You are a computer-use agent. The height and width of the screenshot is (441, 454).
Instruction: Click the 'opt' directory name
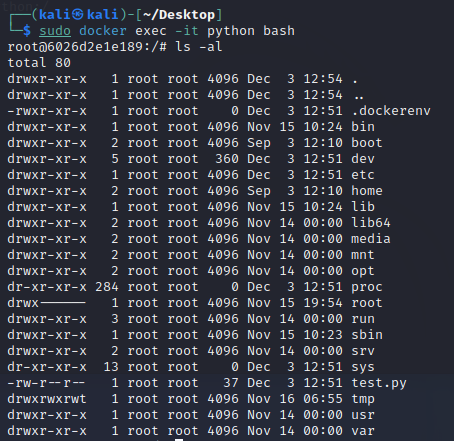pyautogui.click(x=363, y=271)
